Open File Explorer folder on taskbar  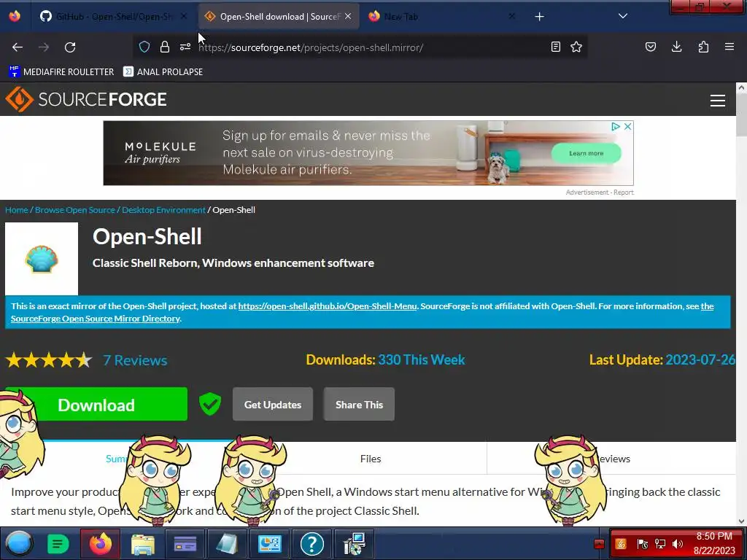tap(143, 543)
